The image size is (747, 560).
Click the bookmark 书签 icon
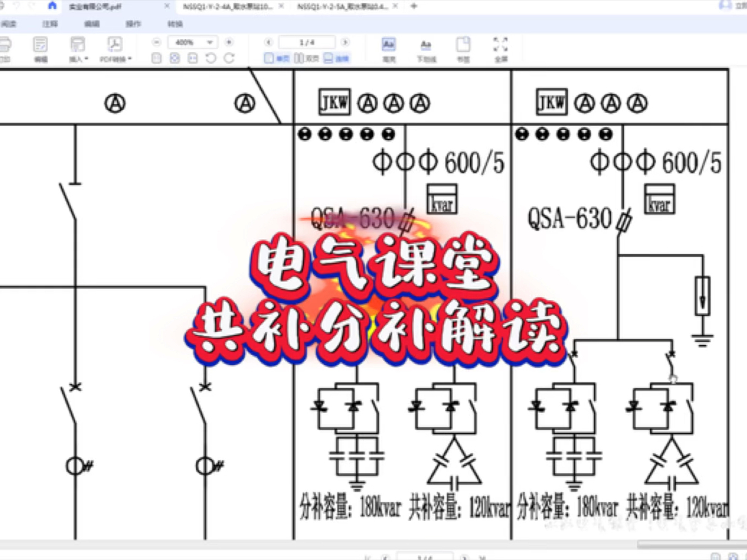point(463,49)
